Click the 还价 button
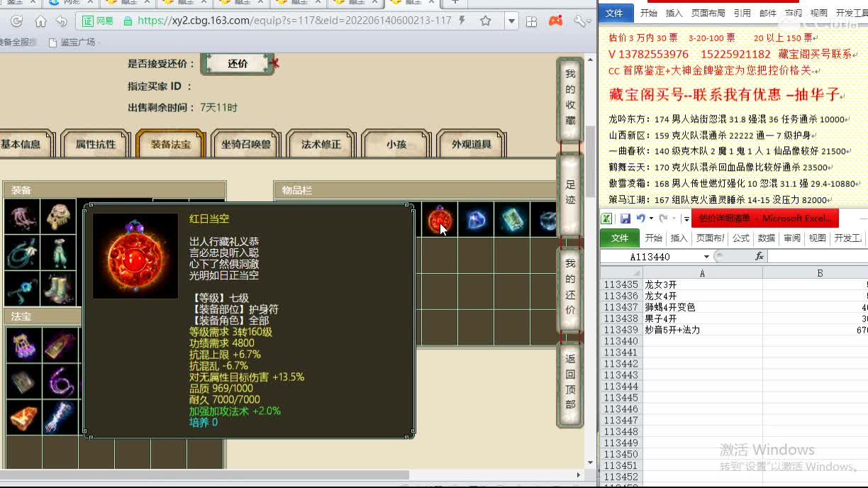Image resolution: width=868 pixels, height=488 pixels. click(238, 63)
